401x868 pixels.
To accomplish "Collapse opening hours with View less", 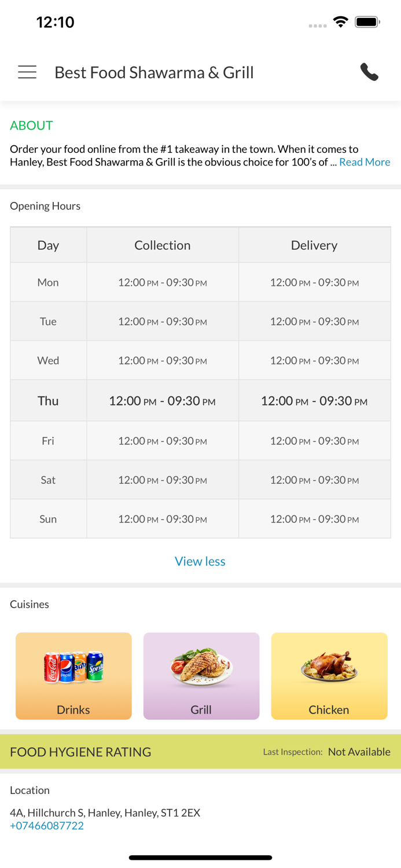I will click(200, 561).
